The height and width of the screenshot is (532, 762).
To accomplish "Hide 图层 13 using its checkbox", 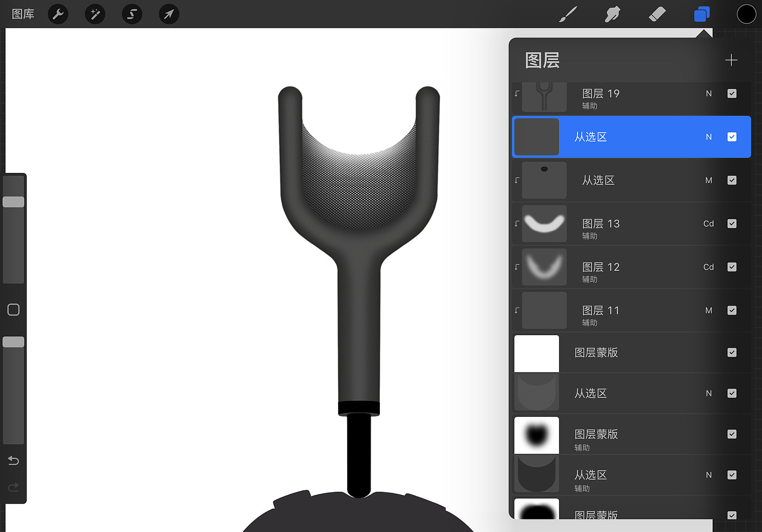I will (x=732, y=224).
